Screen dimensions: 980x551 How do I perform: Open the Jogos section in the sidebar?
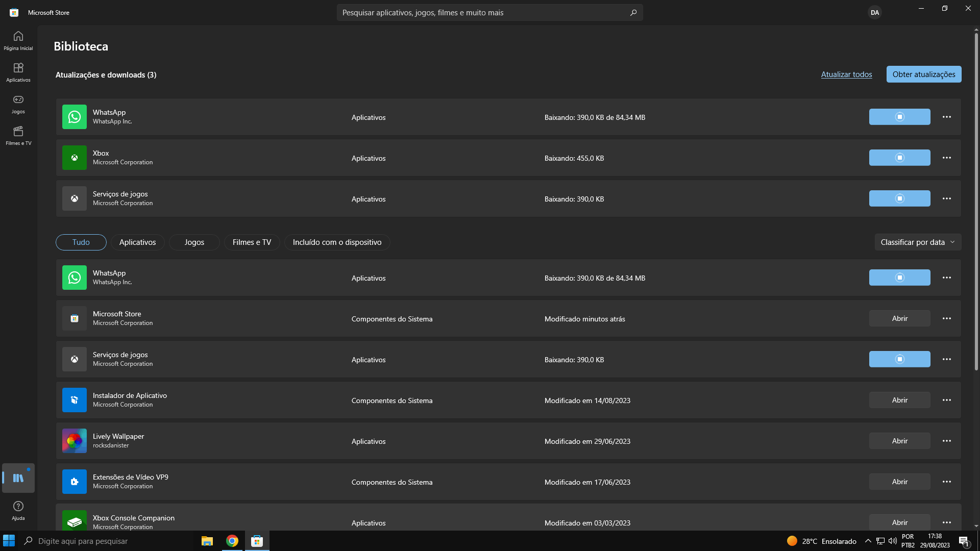click(18, 104)
